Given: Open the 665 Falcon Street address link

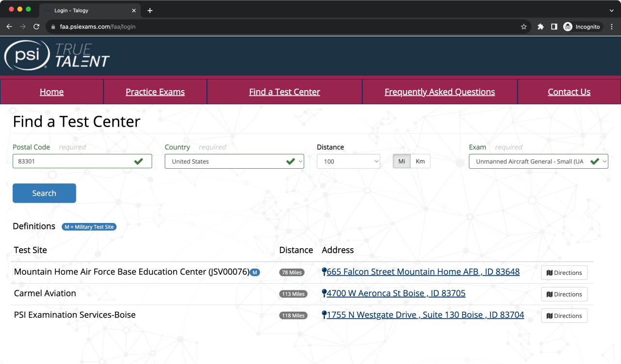Looking at the screenshot, I should (x=423, y=272).
